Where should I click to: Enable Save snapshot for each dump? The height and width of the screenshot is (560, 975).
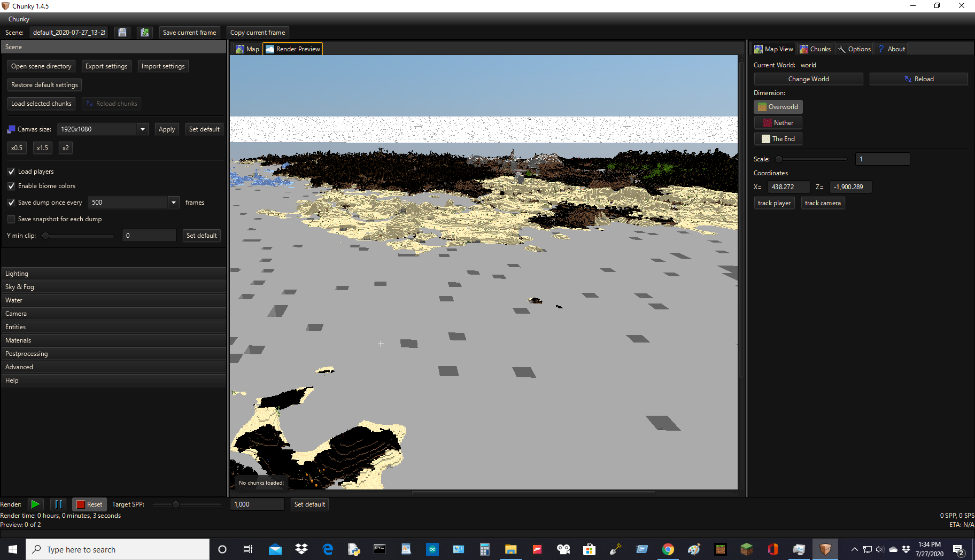[11, 219]
